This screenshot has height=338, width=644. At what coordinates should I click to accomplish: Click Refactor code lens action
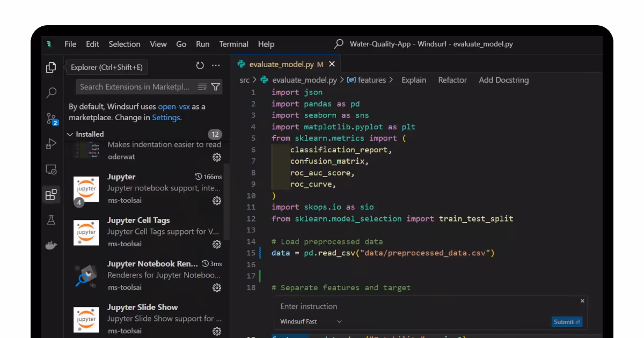(452, 80)
